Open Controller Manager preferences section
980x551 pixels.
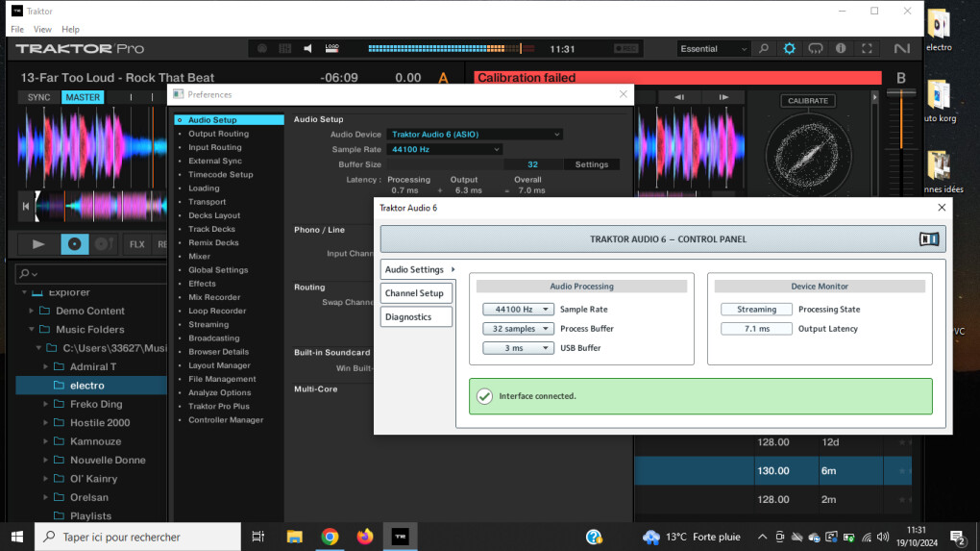click(226, 420)
